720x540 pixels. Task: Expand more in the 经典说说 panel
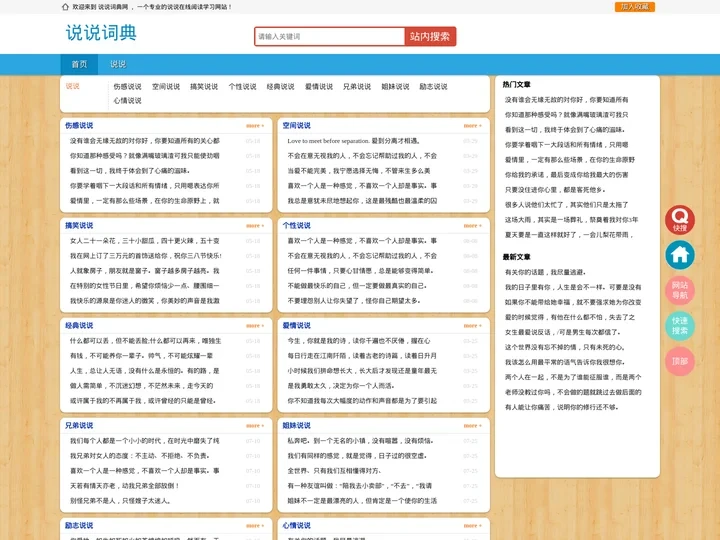pos(255,326)
